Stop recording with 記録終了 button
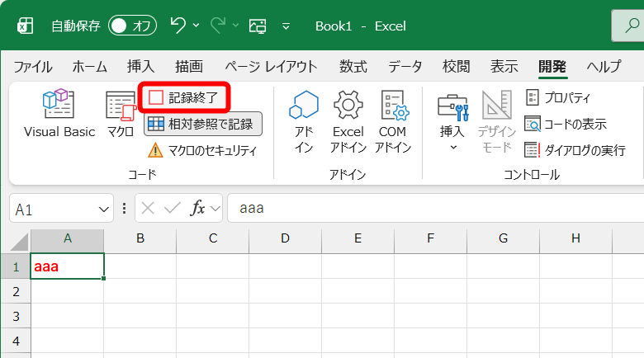644x358 pixels. click(183, 97)
